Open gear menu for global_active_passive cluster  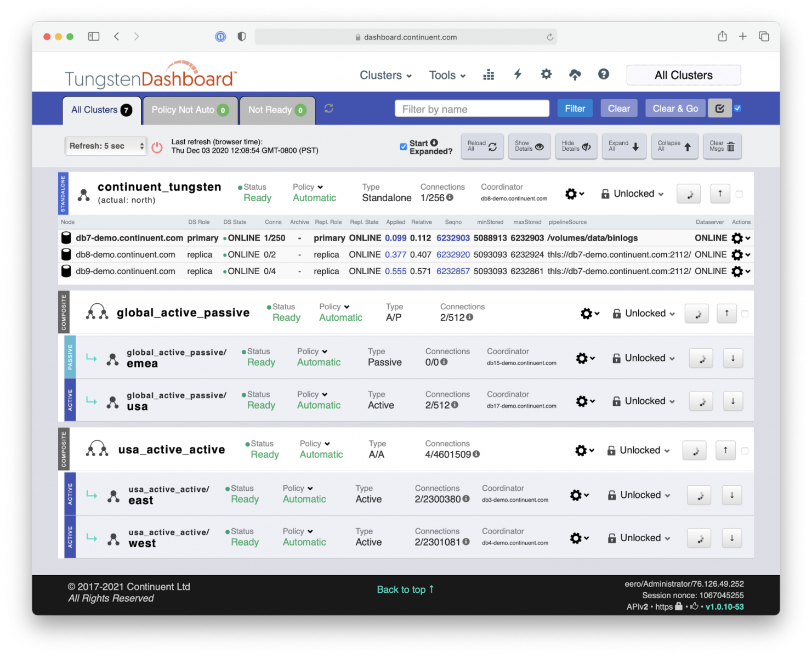pyautogui.click(x=590, y=313)
